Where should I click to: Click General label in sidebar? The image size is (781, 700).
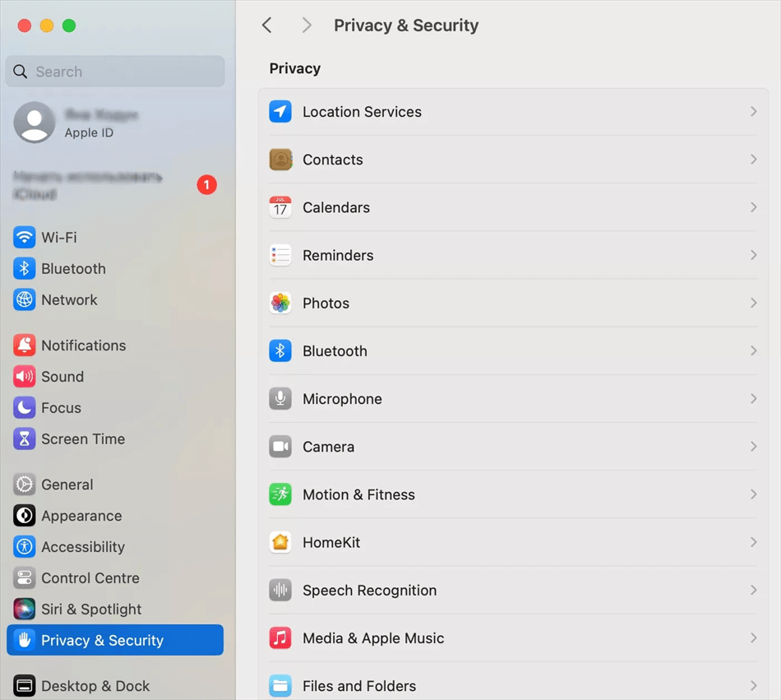(67, 484)
